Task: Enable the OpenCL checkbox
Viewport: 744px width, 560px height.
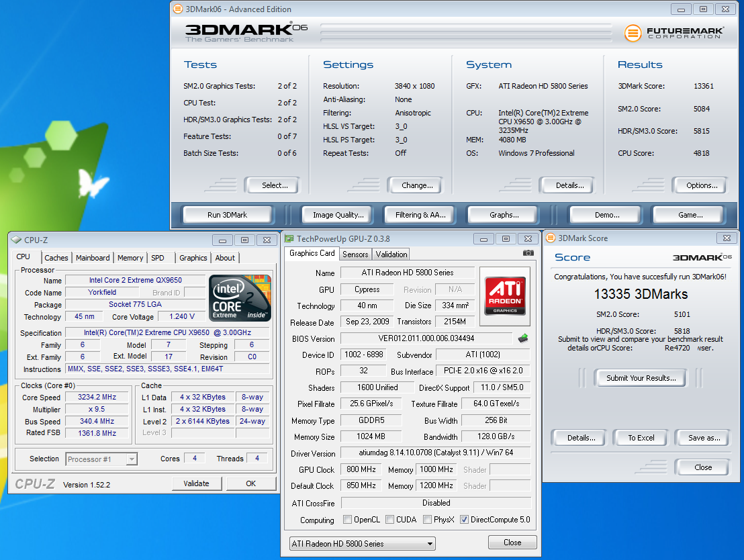Action: click(347, 520)
